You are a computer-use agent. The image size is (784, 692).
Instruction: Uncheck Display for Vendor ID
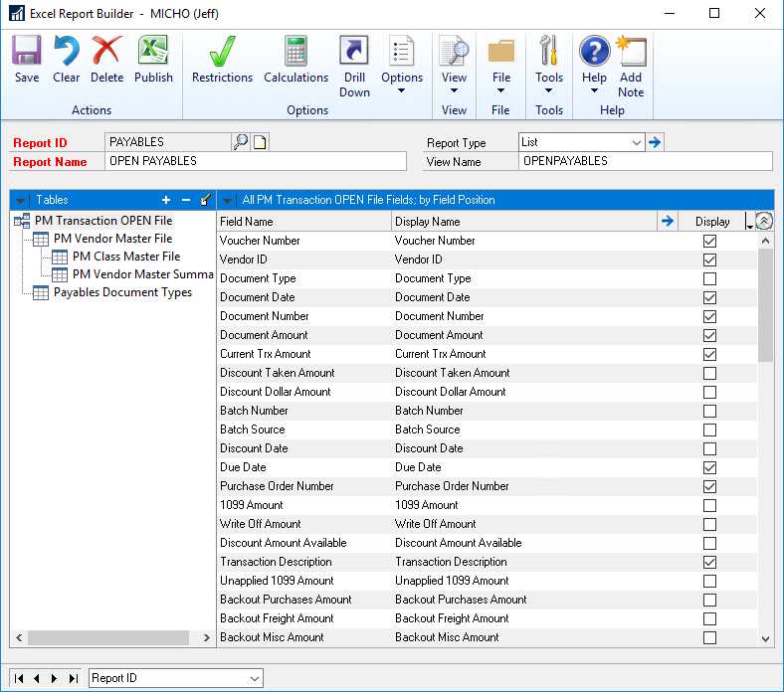click(x=709, y=259)
